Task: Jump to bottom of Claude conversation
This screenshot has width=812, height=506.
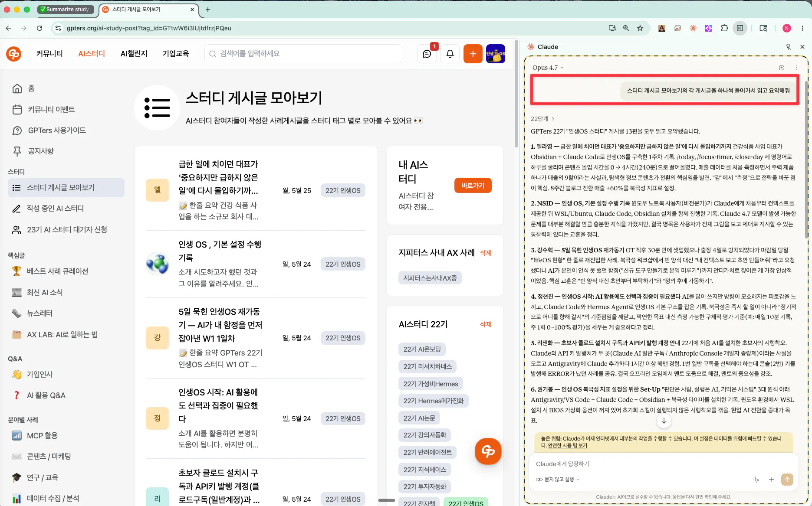Action: coord(664,421)
